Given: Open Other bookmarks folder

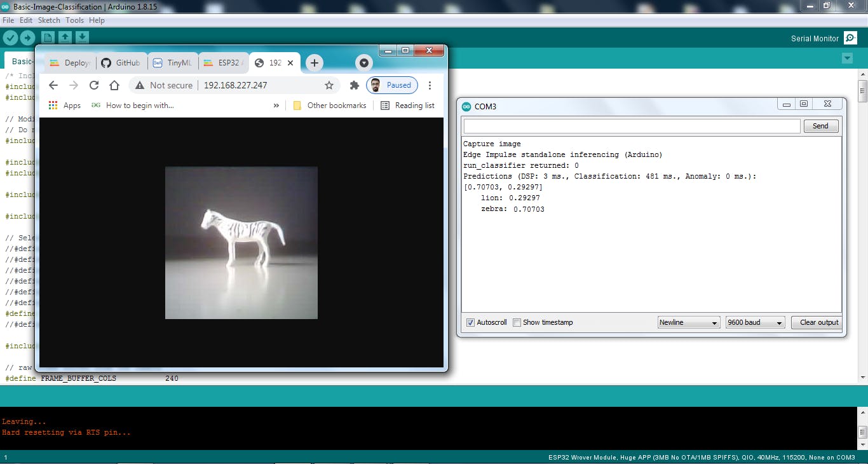Looking at the screenshot, I should [x=330, y=106].
